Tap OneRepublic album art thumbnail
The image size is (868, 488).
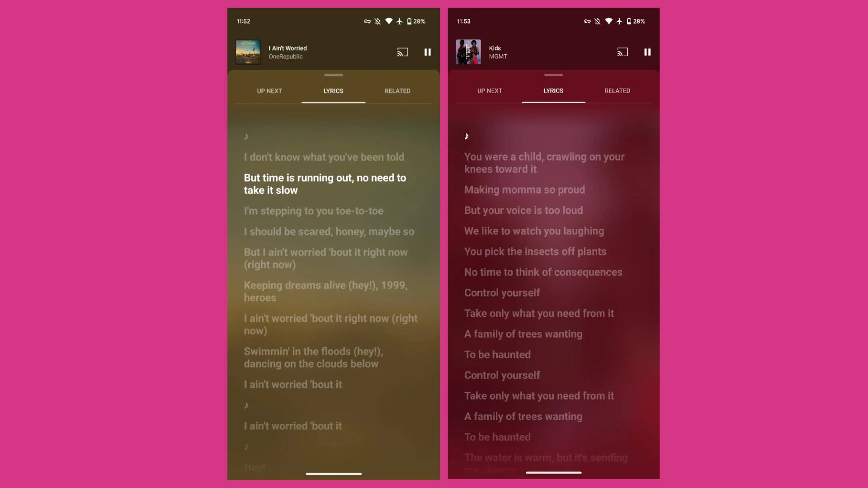[249, 52]
